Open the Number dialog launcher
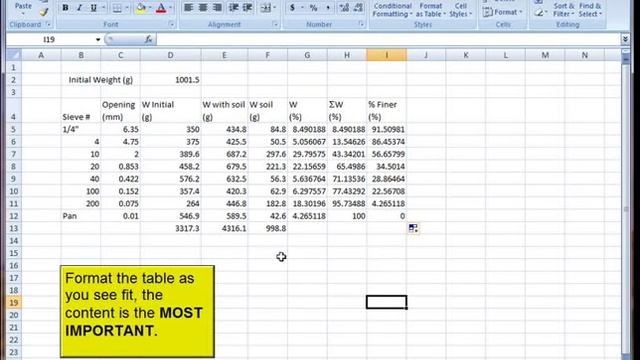The height and width of the screenshot is (360, 640). pyautogui.click(x=361, y=24)
